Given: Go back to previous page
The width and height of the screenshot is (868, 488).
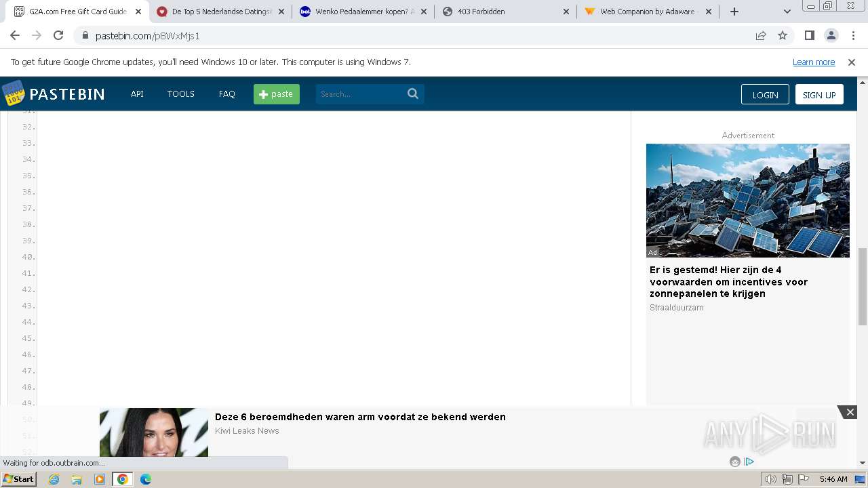Looking at the screenshot, I should tap(15, 36).
